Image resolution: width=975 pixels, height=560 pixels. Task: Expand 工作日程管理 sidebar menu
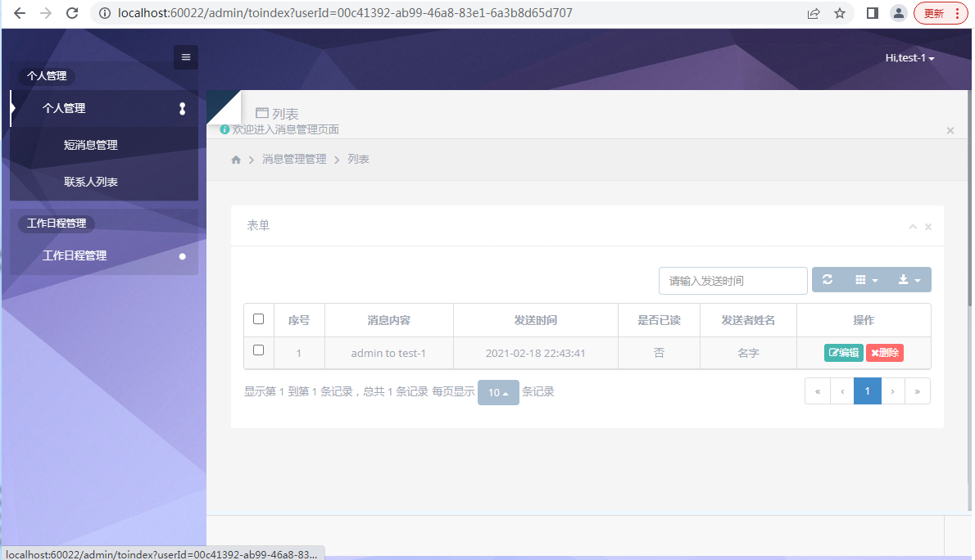(105, 255)
